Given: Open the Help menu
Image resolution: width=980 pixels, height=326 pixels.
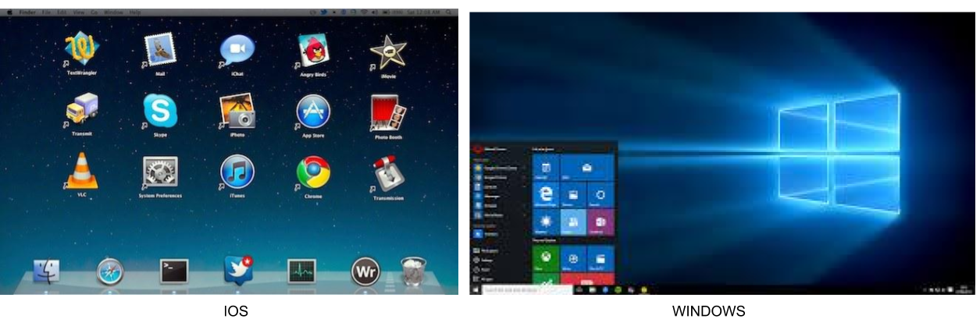Looking at the screenshot, I should click(x=135, y=12).
